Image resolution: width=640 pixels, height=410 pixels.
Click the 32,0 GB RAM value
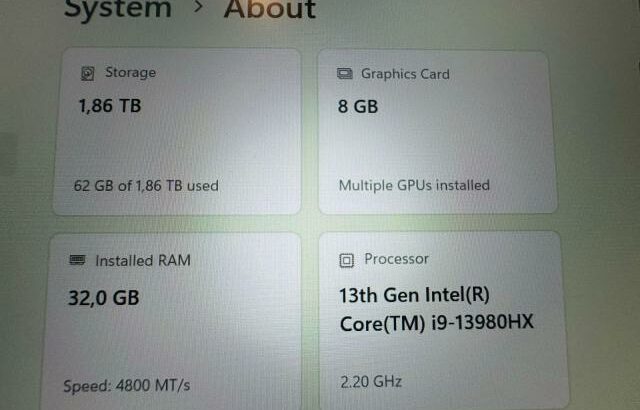click(x=104, y=298)
